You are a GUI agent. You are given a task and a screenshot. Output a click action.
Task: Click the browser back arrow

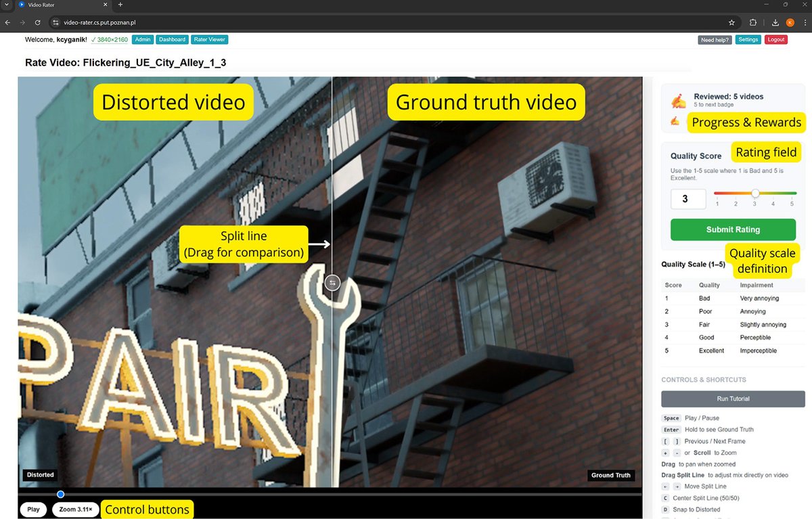pyautogui.click(x=7, y=22)
